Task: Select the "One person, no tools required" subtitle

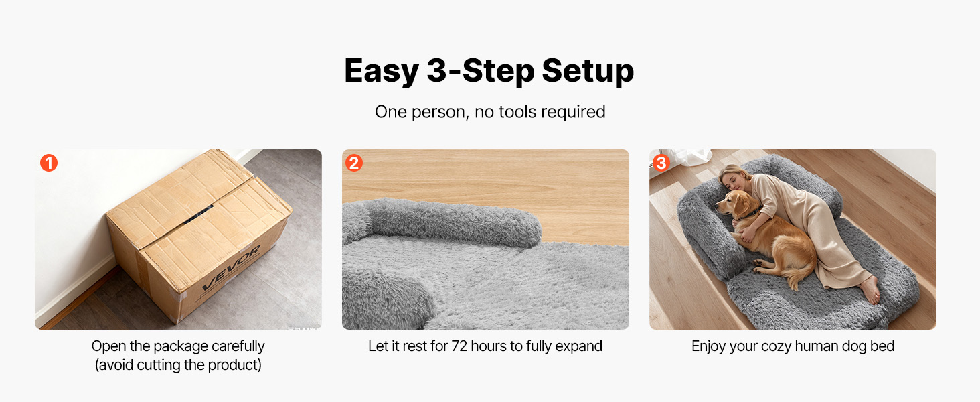Action: click(490, 111)
